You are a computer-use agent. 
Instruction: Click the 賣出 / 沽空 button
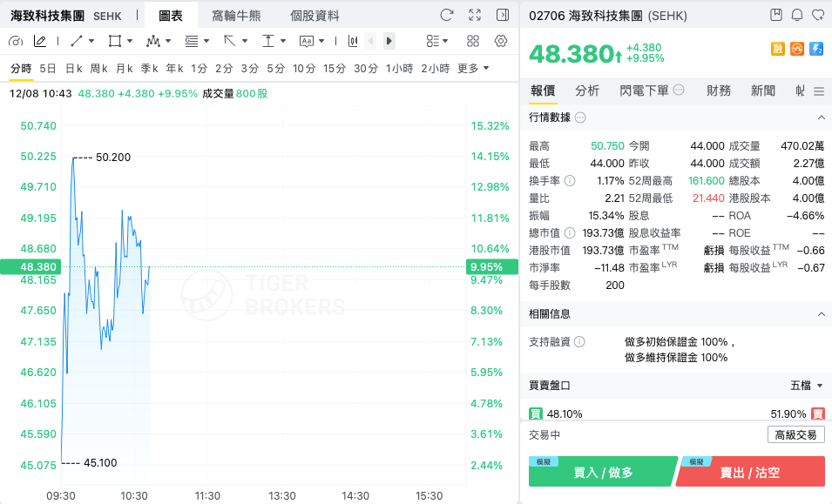click(x=750, y=472)
